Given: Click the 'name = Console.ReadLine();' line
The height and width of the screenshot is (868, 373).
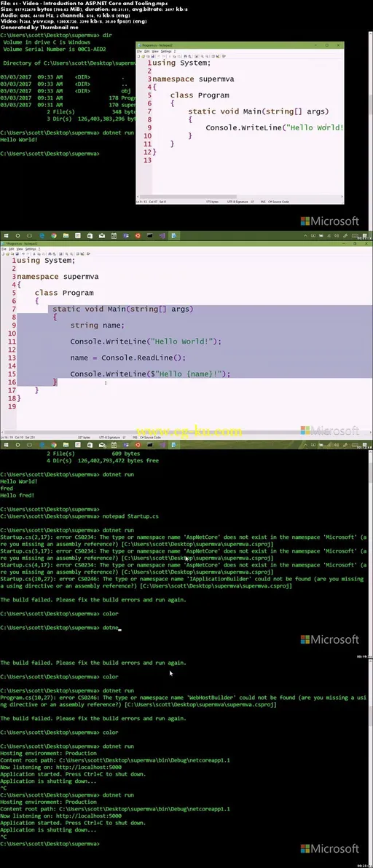Looking at the screenshot, I should (x=127, y=358).
